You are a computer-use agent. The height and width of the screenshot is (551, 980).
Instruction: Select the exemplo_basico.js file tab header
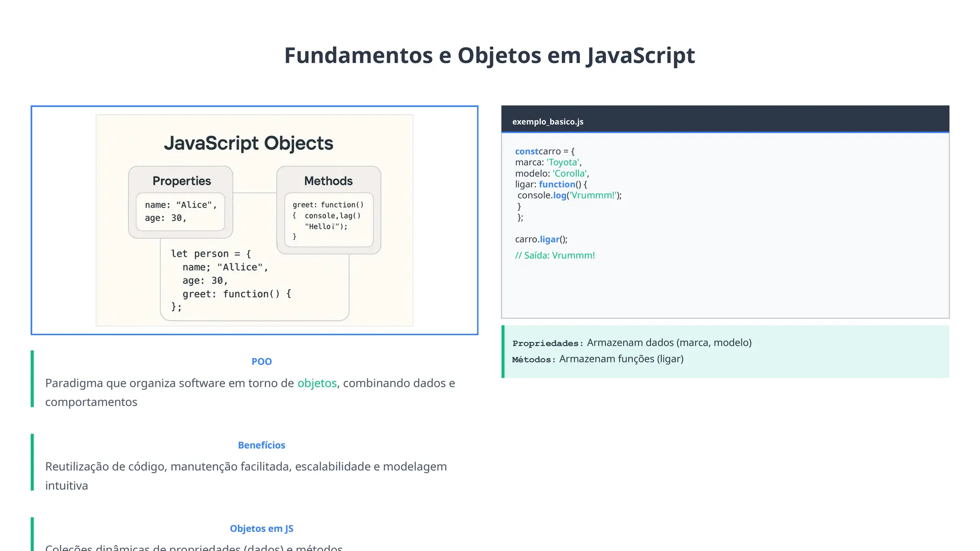pyautogui.click(x=547, y=121)
